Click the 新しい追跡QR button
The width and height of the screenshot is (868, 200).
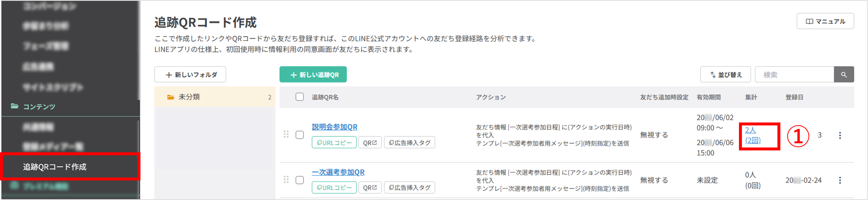pyautogui.click(x=313, y=74)
